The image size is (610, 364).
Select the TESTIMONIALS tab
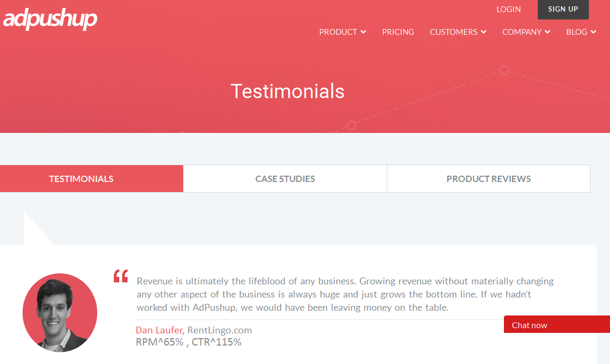point(81,179)
